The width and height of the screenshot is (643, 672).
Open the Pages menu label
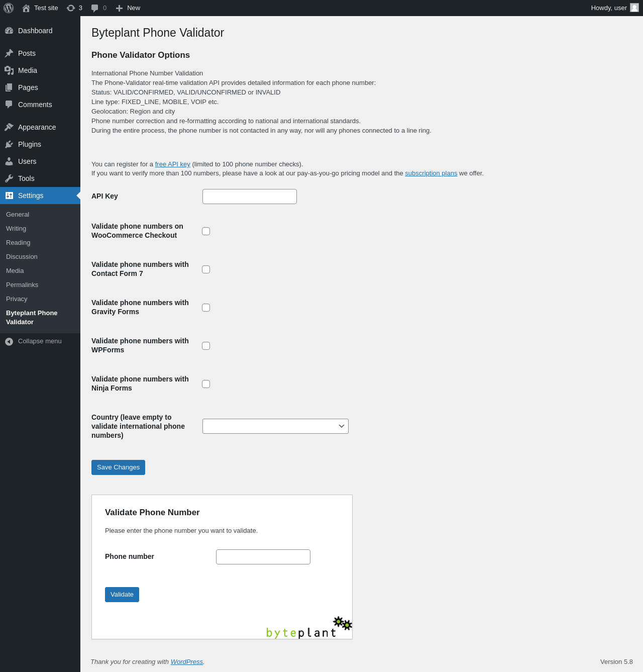[x=28, y=87]
